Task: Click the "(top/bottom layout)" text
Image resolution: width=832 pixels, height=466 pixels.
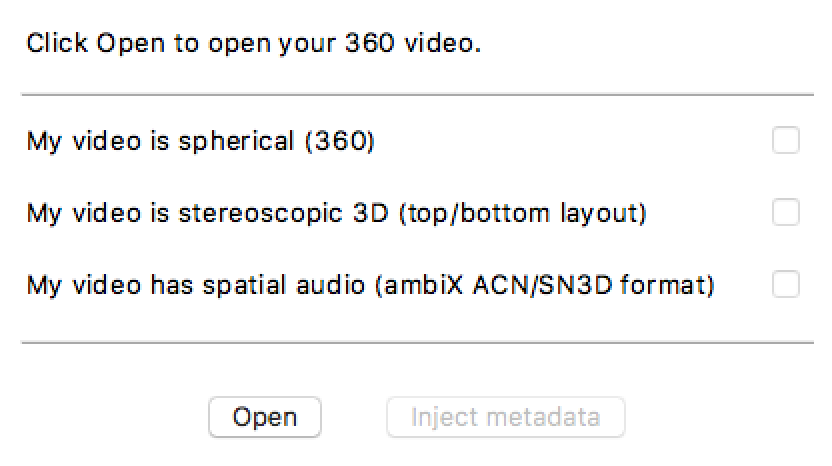Action: tap(522, 213)
